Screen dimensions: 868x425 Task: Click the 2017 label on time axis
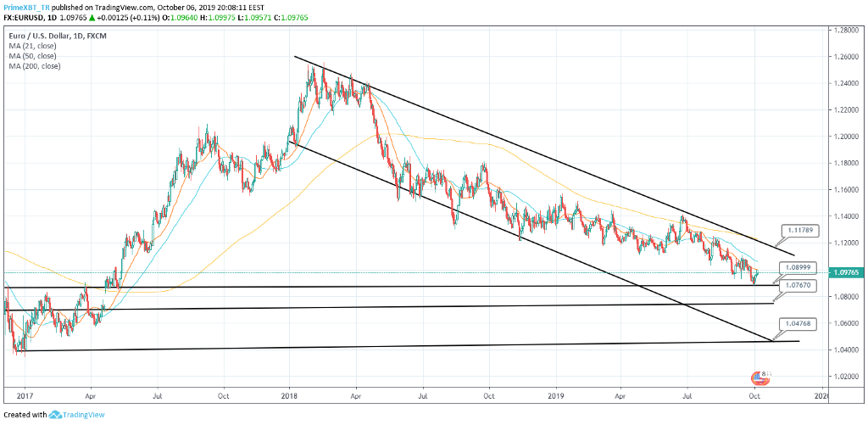[x=23, y=395]
